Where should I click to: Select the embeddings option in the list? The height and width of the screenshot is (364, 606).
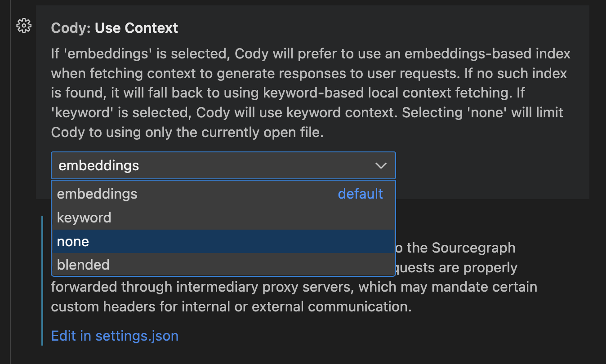tap(223, 194)
